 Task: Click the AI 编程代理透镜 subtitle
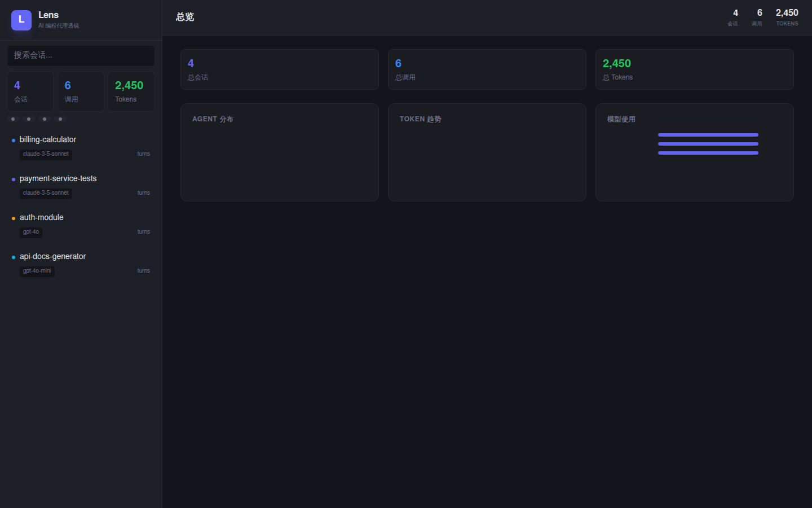(59, 26)
